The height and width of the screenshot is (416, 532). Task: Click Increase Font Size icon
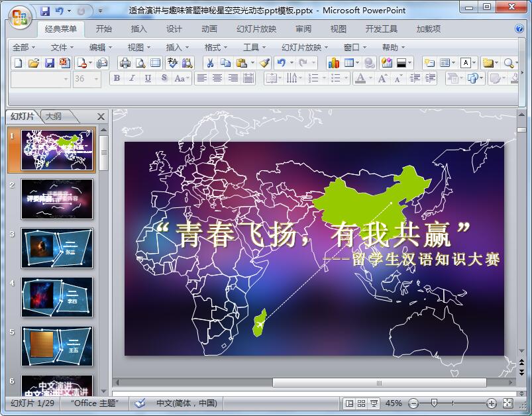click(382, 78)
